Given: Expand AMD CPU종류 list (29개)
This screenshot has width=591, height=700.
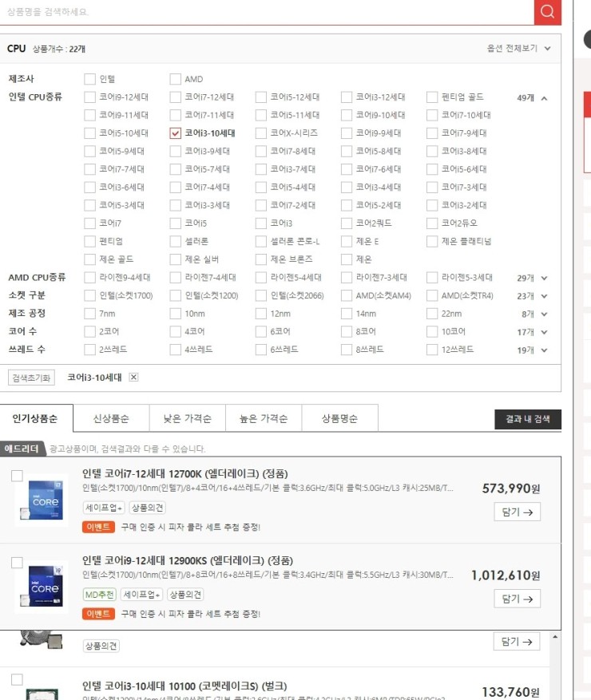Looking at the screenshot, I should tap(544, 278).
